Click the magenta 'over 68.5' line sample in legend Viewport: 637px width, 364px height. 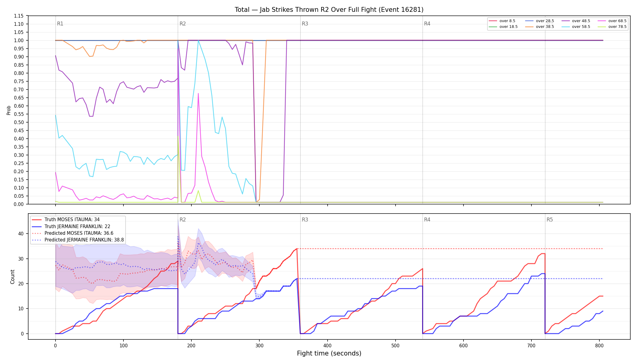(x=602, y=21)
